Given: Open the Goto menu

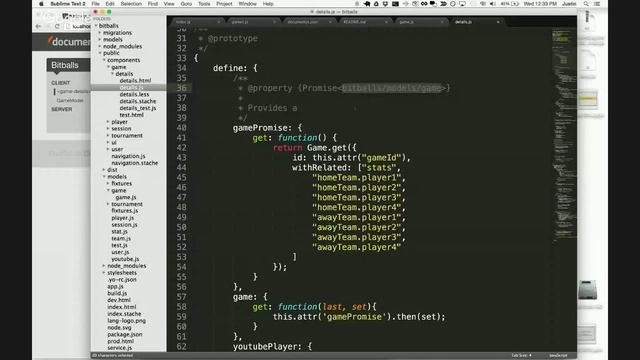Looking at the screenshot, I should click(186, 4).
